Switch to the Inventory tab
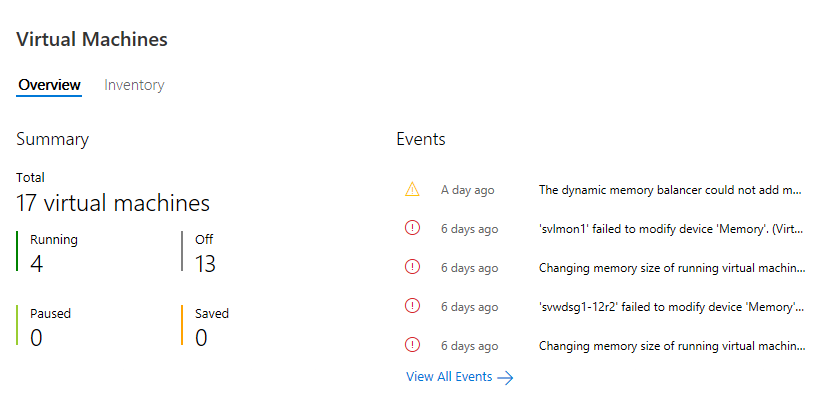 pos(134,85)
